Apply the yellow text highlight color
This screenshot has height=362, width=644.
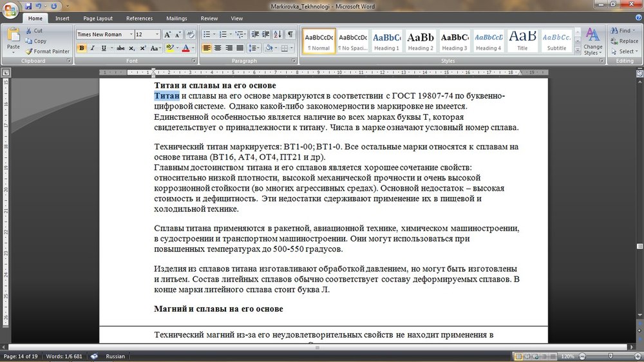169,48
